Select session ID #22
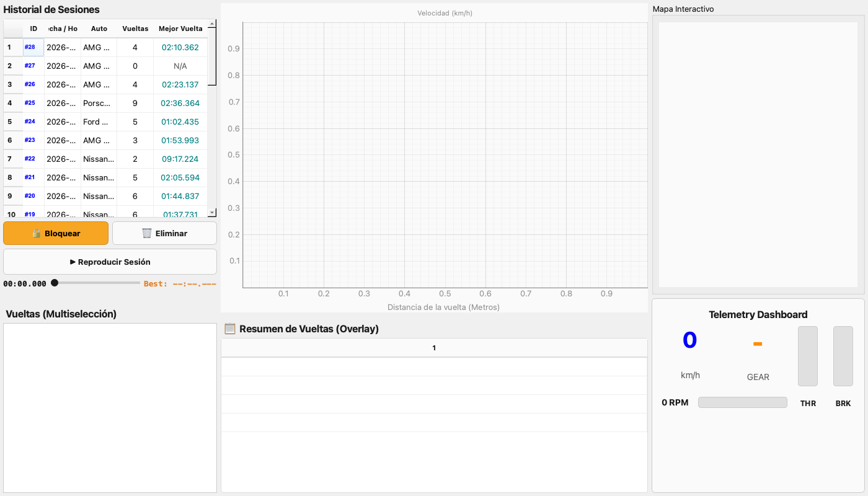The width and height of the screenshot is (868, 496). click(33, 159)
